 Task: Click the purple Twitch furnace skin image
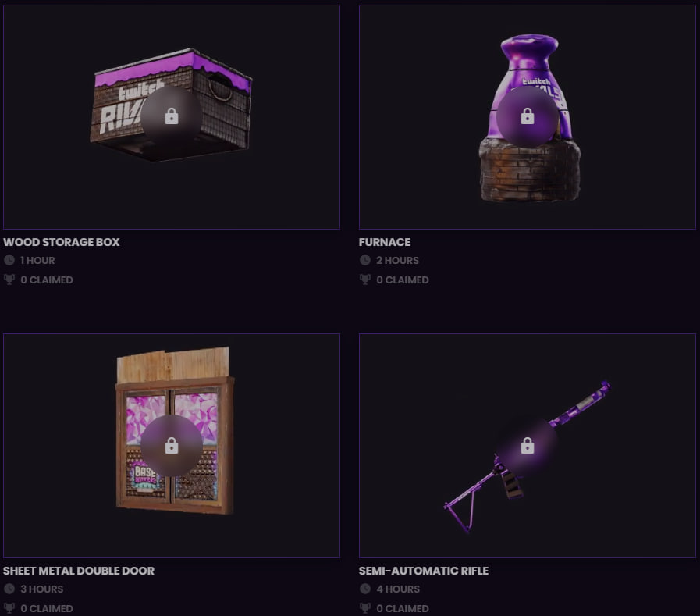tap(529, 117)
